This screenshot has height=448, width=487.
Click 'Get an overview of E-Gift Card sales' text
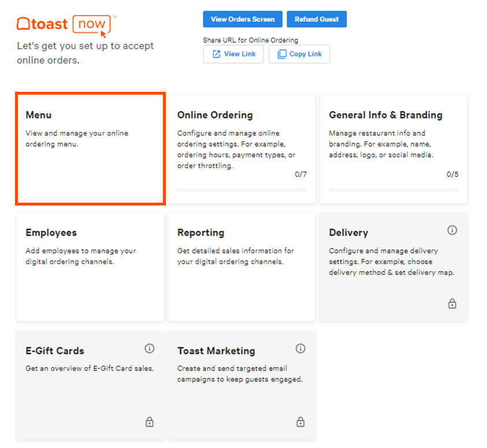pyautogui.click(x=90, y=368)
